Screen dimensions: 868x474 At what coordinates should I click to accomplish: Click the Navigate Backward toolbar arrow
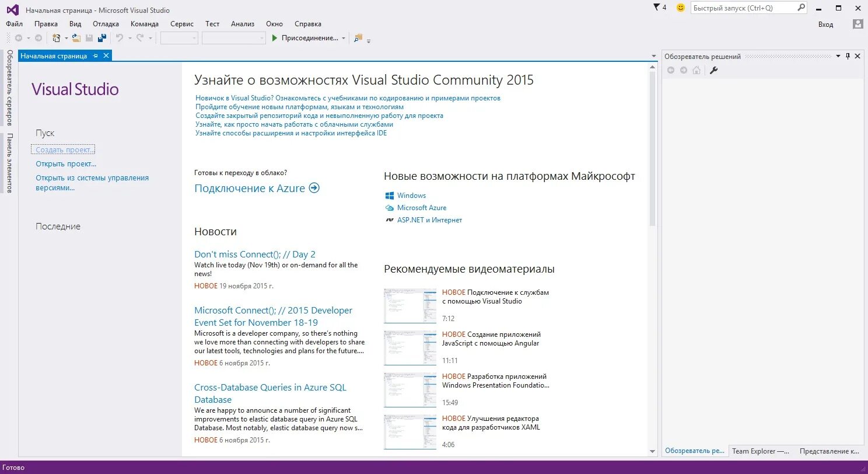tap(19, 38)
